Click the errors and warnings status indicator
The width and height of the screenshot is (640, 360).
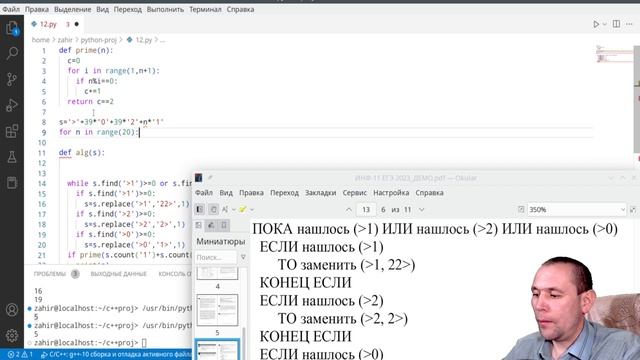(20, 355)
